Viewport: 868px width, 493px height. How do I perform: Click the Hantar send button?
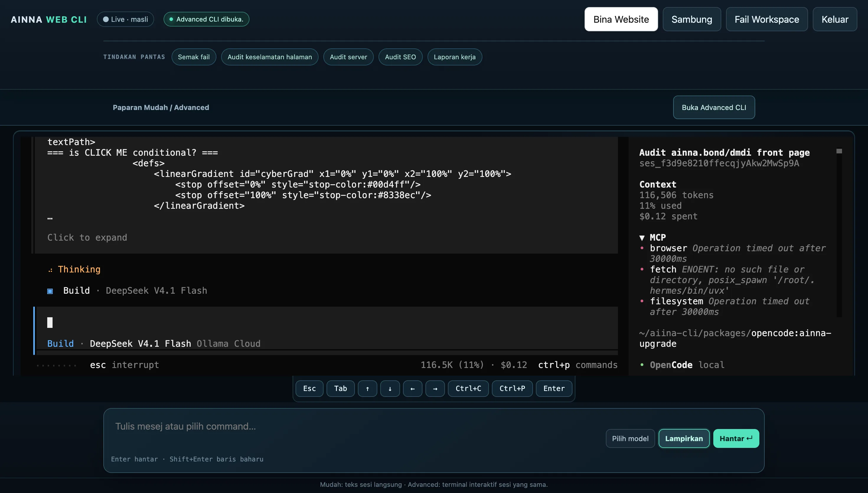pyautogui.click(x=736, y=438)
